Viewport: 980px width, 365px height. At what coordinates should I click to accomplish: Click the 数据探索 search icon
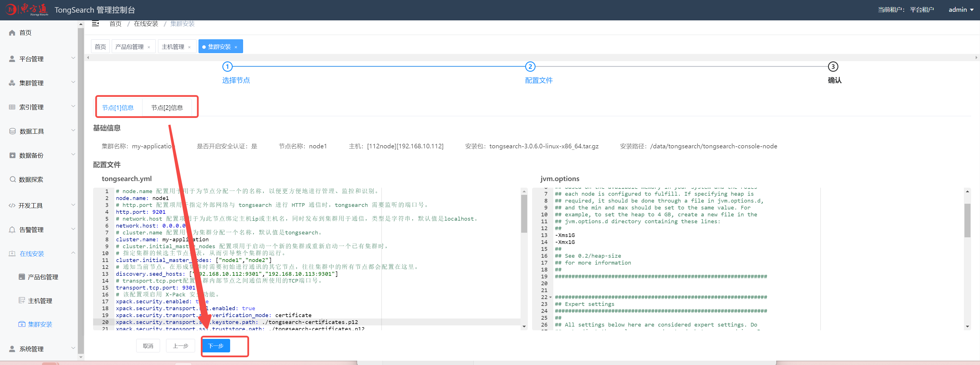13,179
